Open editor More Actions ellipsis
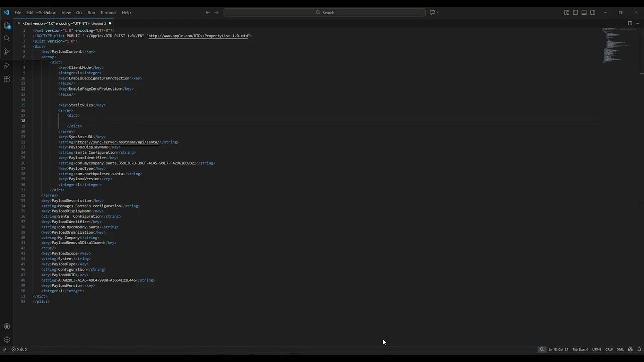The height and width of the screenshot is (362, 644). pyautogui.click(x=638, y=23)
